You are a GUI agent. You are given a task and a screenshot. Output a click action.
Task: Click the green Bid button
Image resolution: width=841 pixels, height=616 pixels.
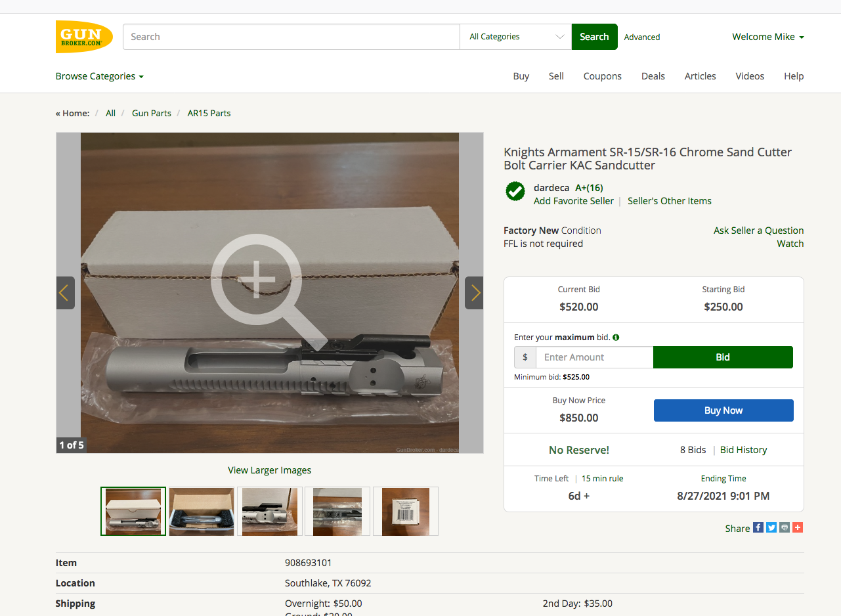723,357
